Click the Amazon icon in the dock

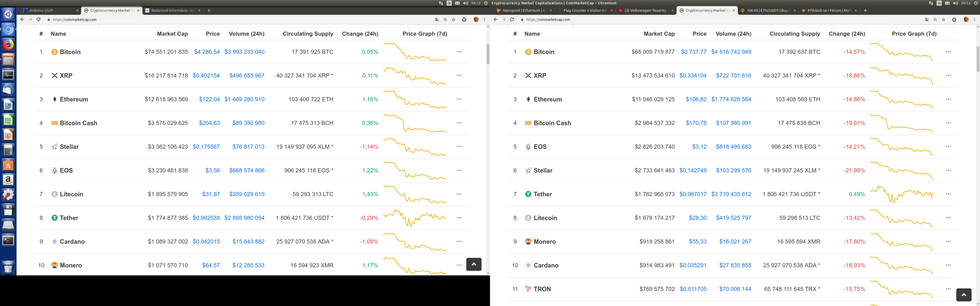coord(8,180)
